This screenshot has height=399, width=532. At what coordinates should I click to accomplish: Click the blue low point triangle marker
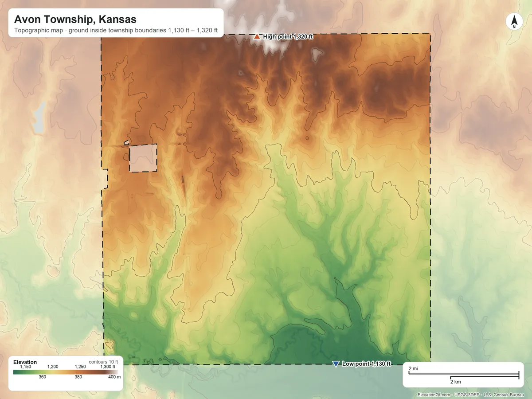coord(336,364)
